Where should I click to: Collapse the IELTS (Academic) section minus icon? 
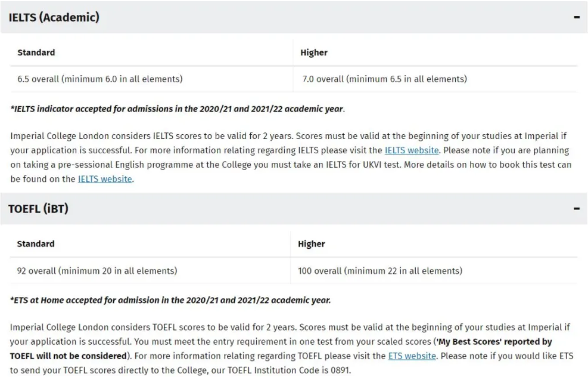coord(576,17)
